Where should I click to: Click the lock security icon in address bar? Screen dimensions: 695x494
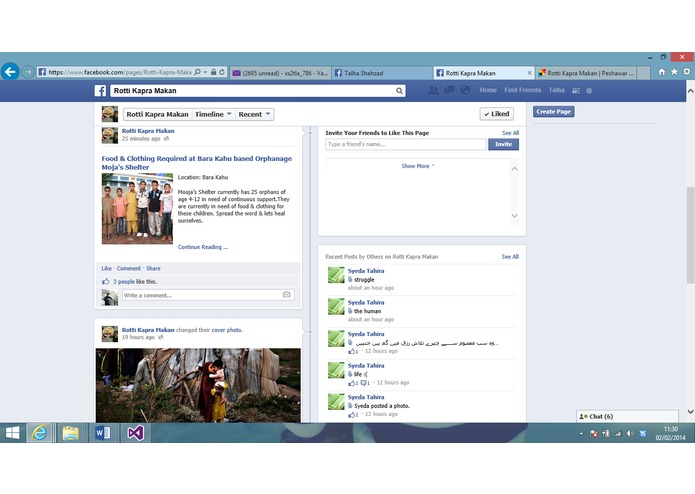pos(213,72)
